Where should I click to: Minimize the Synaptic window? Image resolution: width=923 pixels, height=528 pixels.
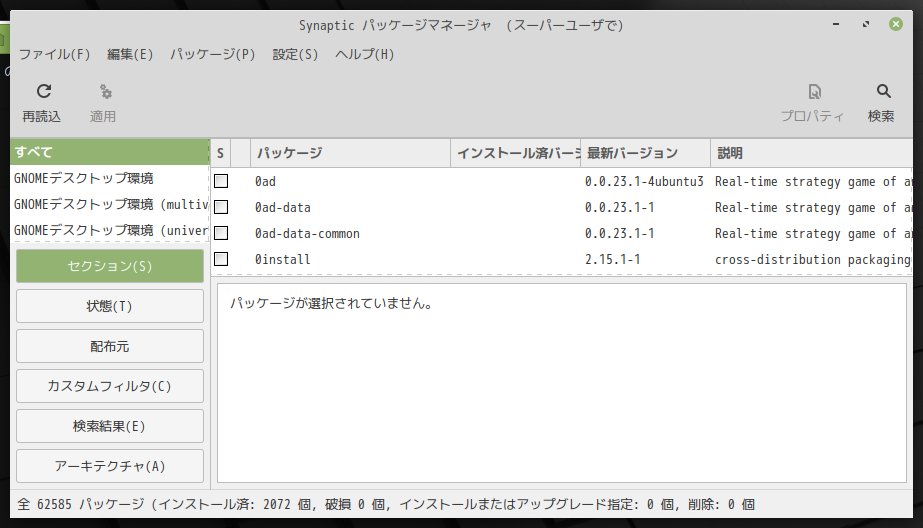[x=836, y=24]
